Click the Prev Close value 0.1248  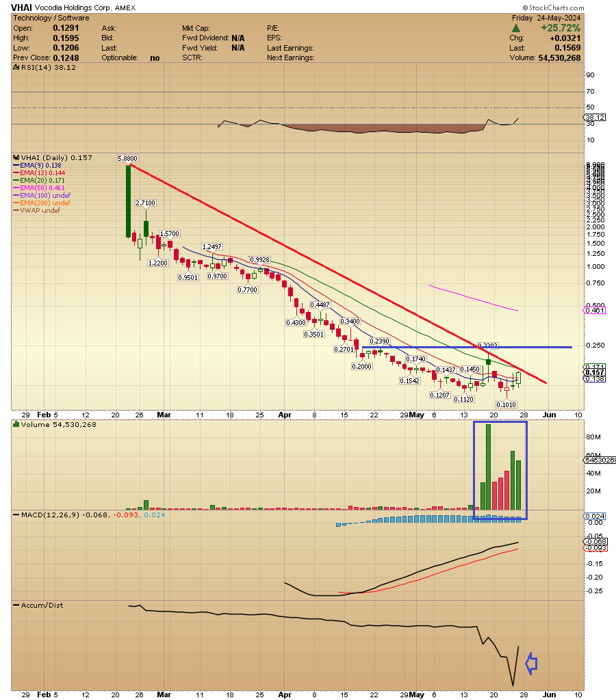66,58
